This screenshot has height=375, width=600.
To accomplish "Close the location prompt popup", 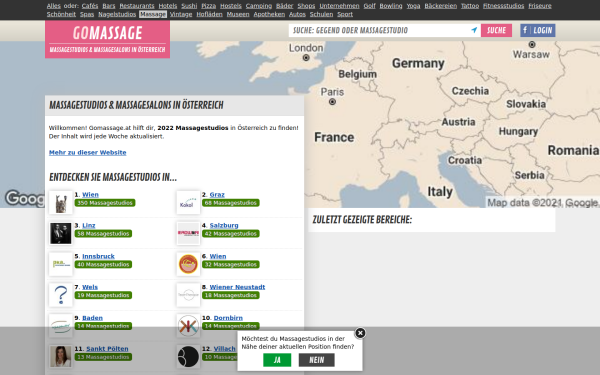I will 360,333.
